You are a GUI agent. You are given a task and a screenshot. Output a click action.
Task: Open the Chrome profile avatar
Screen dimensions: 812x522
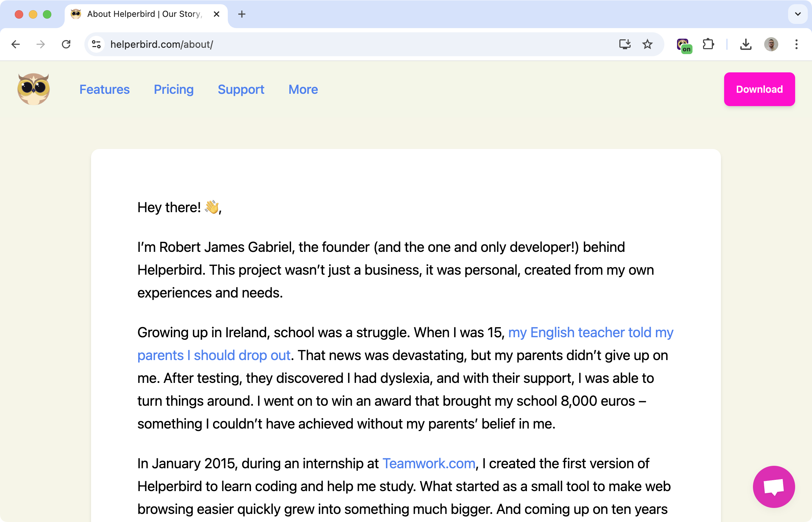click(x=771, y=45)
